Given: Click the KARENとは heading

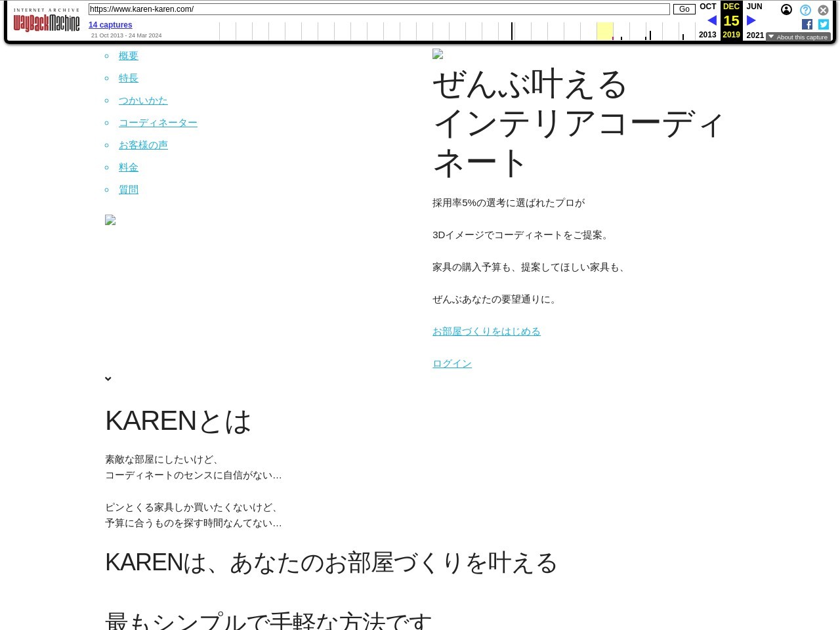Looking at the screenshot, I should [x=178, y=421].
